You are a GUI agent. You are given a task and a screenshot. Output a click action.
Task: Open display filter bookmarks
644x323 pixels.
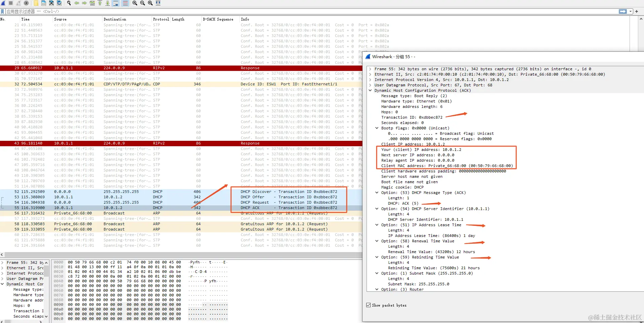3,11
